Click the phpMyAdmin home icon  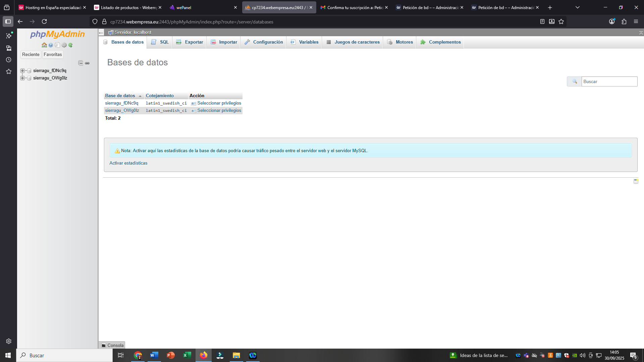44,45
